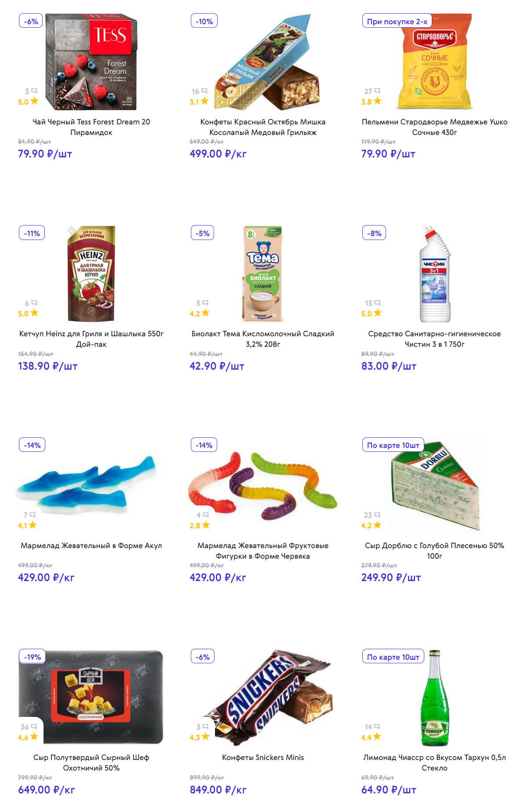The image size is (532, 807).
Task: Open reviews icon for Стародворье пельмени
Action: 377,91
